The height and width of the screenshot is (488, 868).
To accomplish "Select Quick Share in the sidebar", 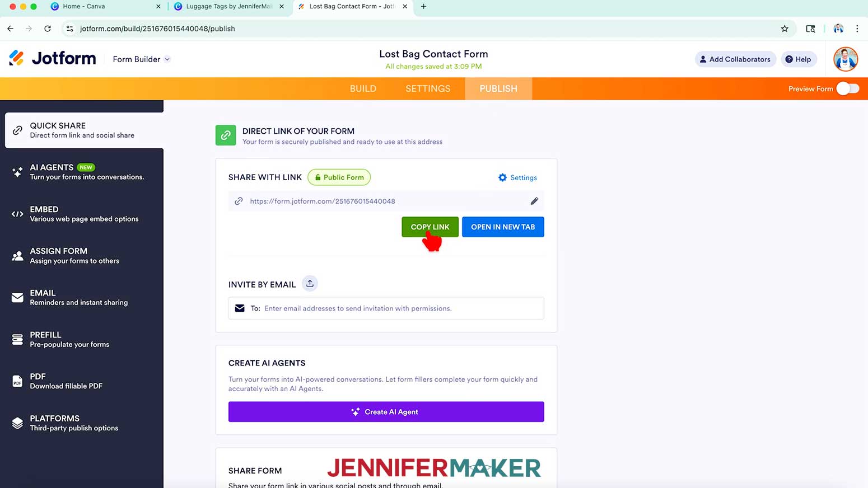I will pyautogui.click(x=84, y=130).
